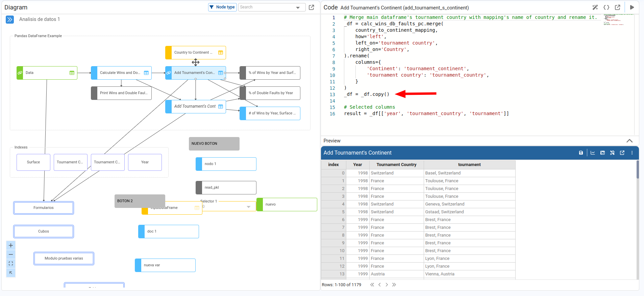Open the Selector 1 dropdown
644x296 pixels.
248,207
